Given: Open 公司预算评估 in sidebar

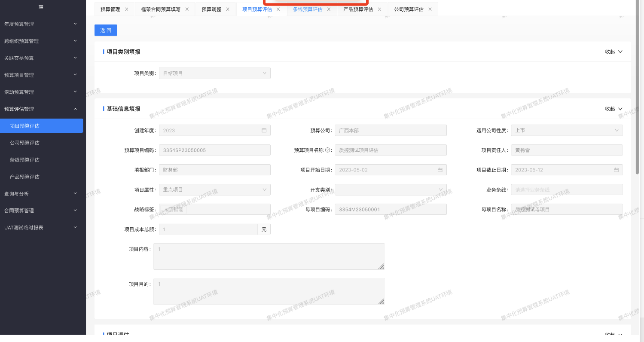Looking at the screenshot, I should click(42, 143).
